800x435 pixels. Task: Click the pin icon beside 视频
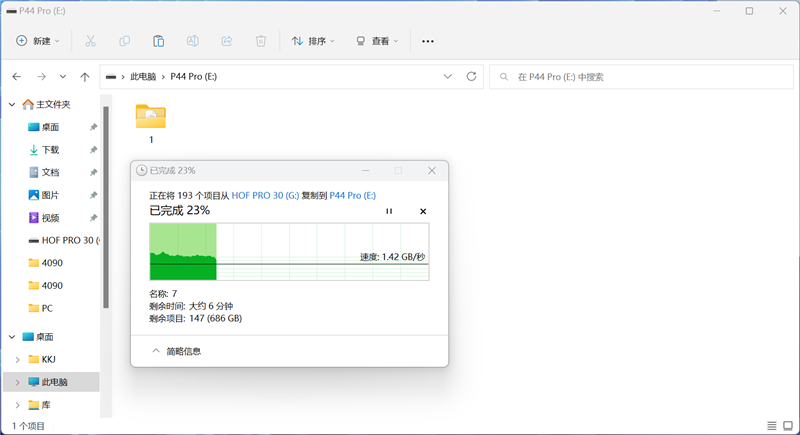coord(93,218)
